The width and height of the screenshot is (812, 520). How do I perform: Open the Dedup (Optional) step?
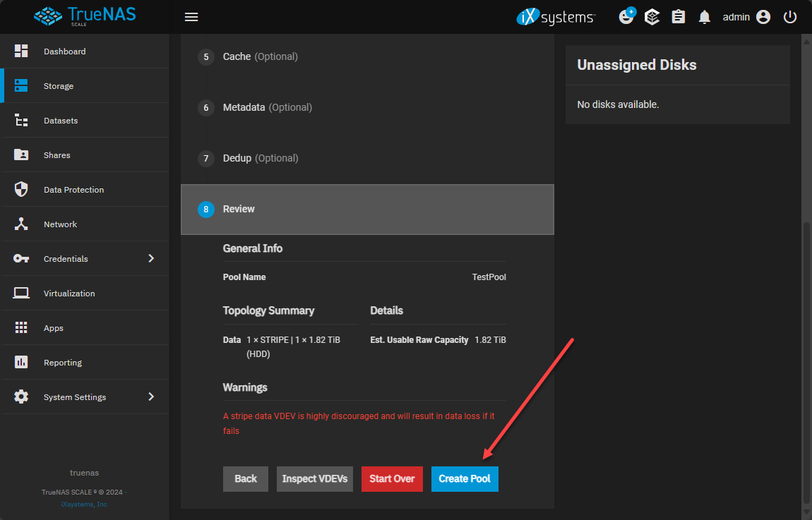tap(260, 158)
